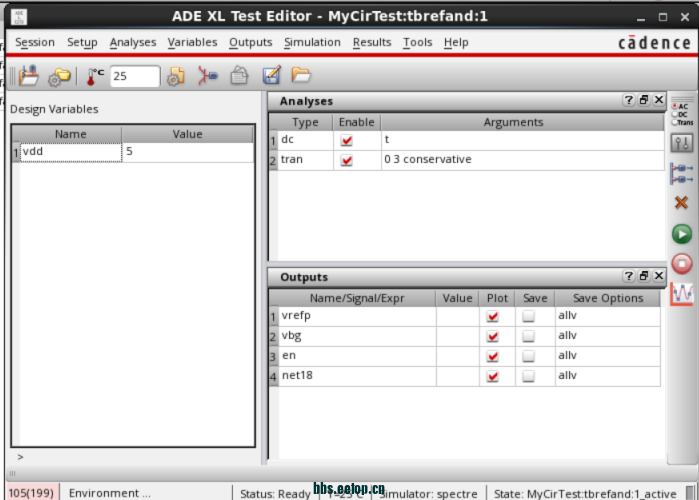Screen dimensions: 699x500
Task: Click the ADE window title-bar icon
Action: click(19, 17)
